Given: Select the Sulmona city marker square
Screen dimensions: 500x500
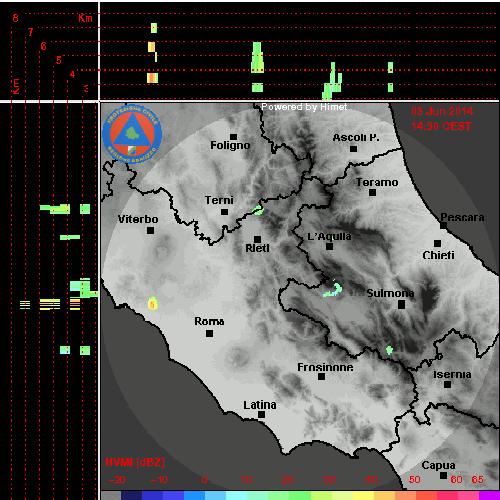Looking at the screenshot, I should click(x=402, y=304).
